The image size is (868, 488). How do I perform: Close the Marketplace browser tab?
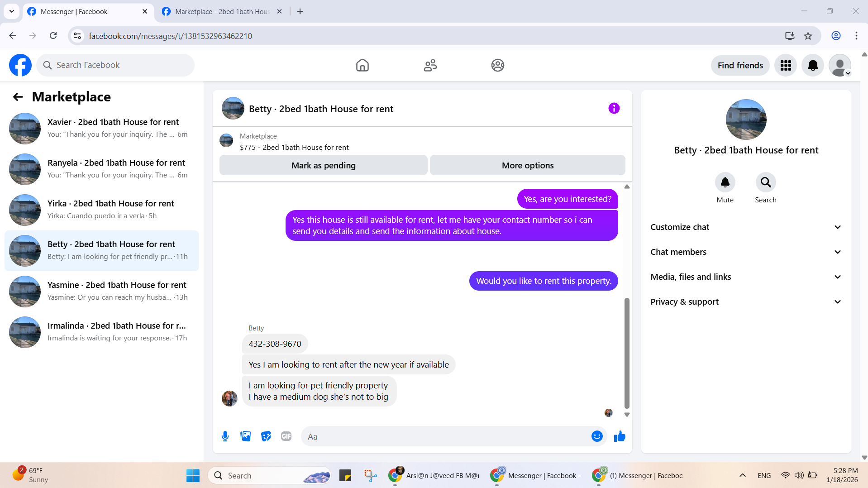[x=279, y=12]
